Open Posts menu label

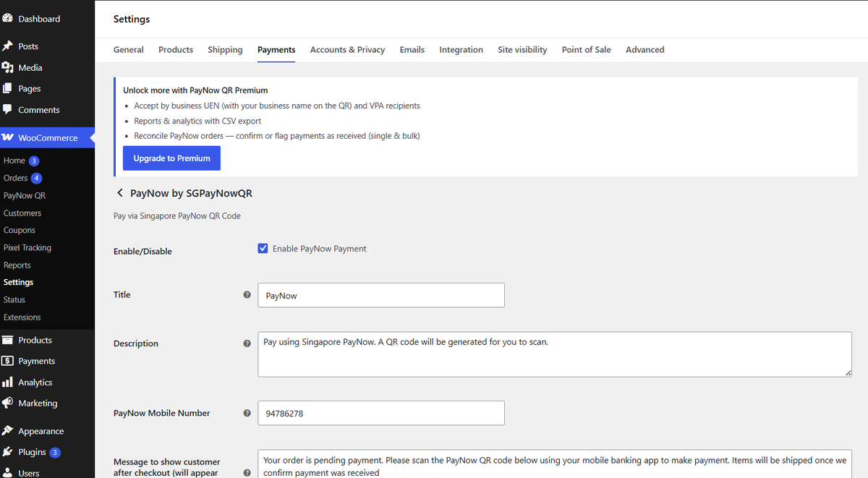click(28, 46)
